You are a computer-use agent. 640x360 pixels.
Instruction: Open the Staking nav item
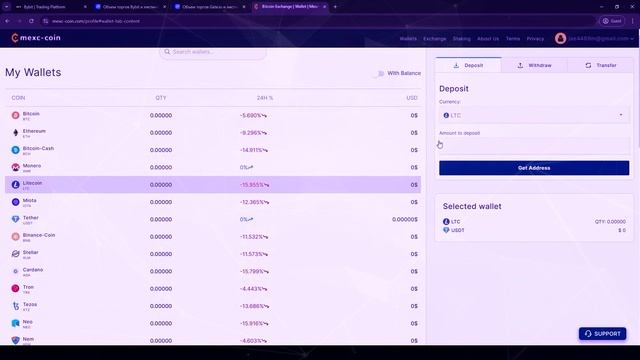[x=462, y=39]
